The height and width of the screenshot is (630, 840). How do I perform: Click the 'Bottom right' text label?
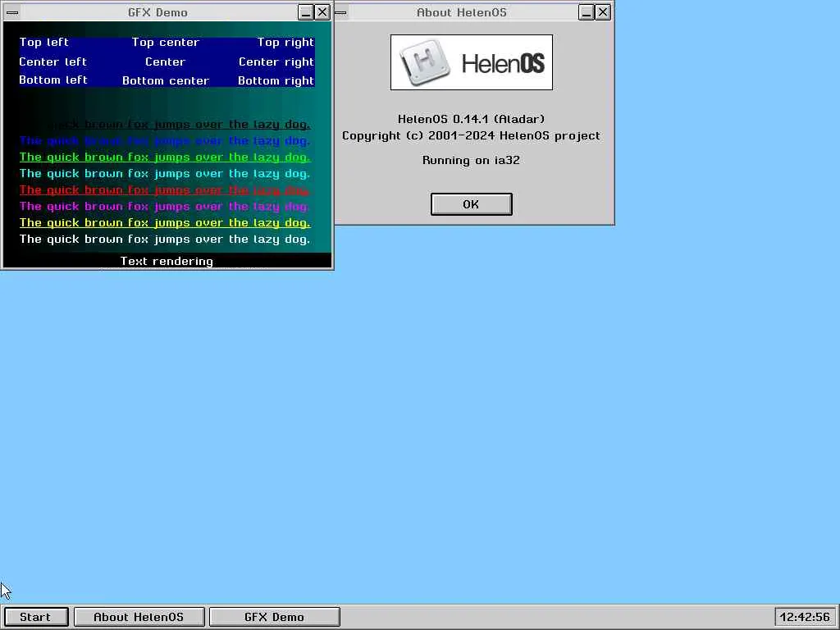click(x=276, y=80)
